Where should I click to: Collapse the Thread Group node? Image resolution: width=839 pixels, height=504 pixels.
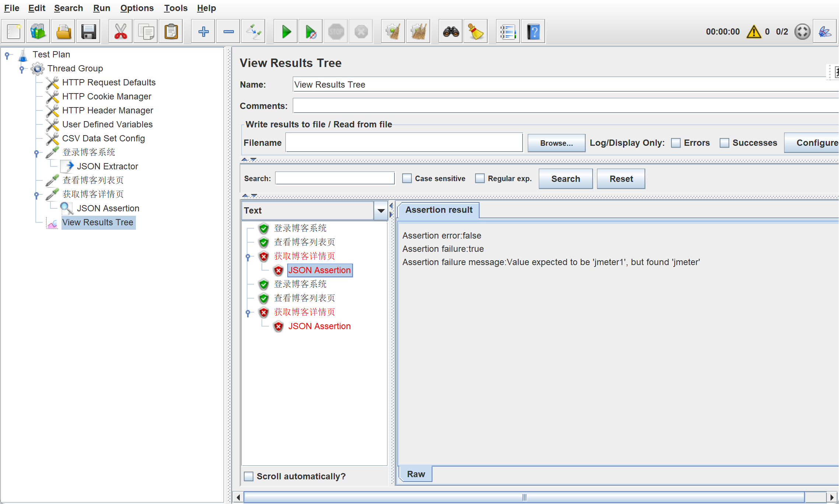[x=22, y=68]
